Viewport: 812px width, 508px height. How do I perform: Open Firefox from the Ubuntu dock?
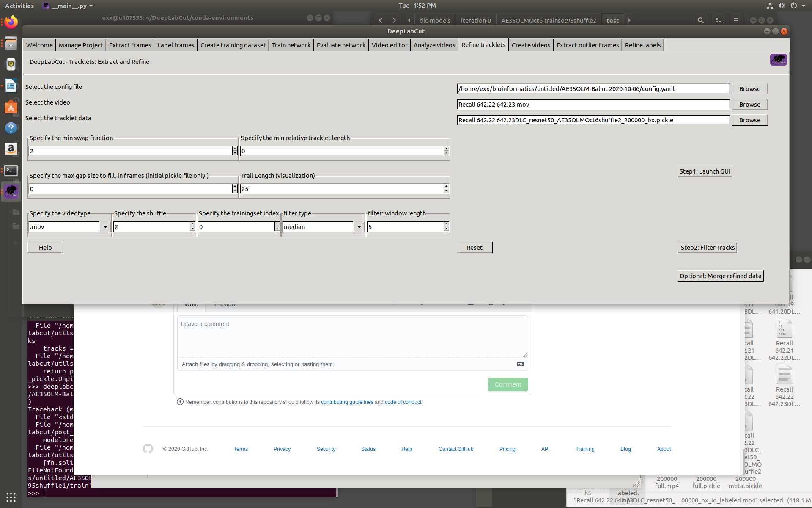[x=11, y=21]
